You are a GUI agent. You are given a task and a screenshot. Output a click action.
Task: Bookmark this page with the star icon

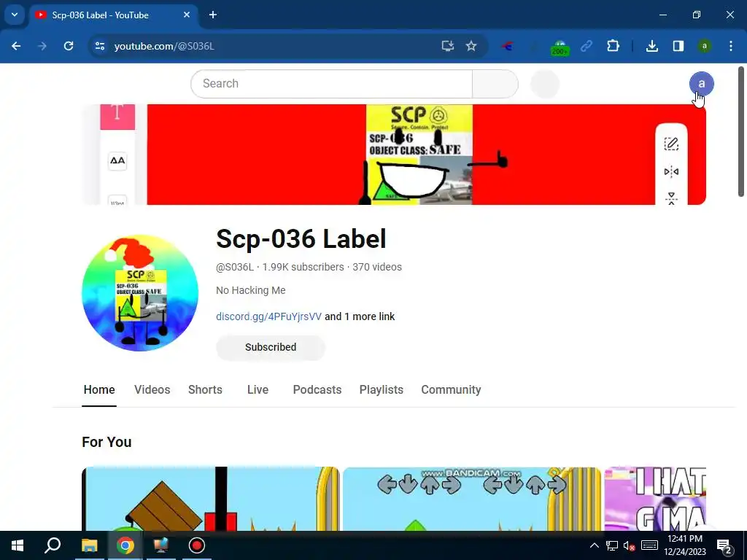pos(471,46)
